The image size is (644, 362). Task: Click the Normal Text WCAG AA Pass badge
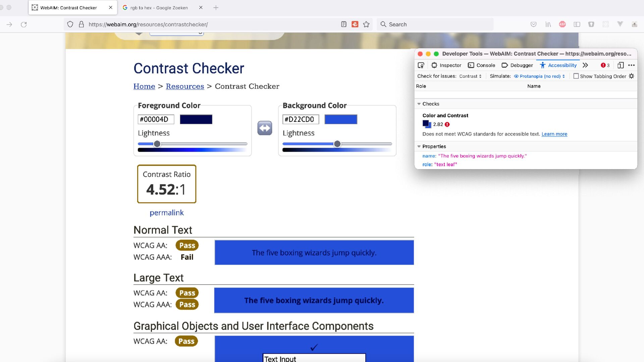[187, 245]
